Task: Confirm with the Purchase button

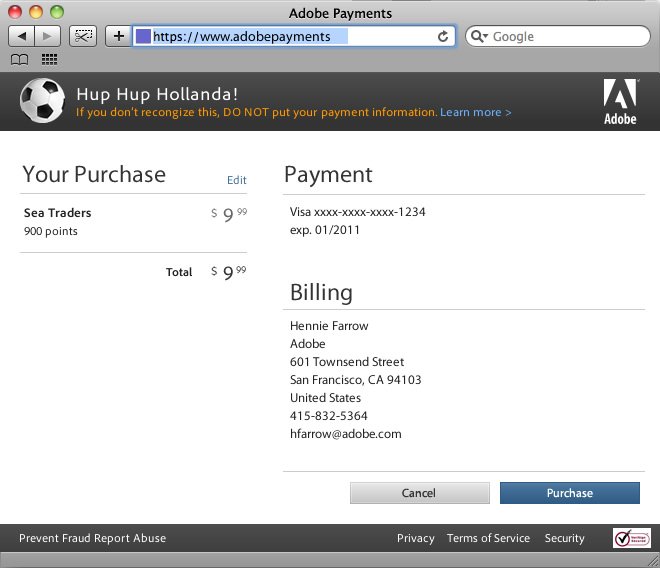Action: click(570, 493)
